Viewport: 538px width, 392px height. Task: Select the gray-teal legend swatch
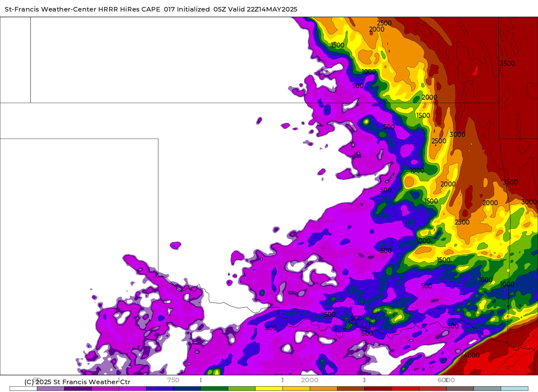click(487, 389)
